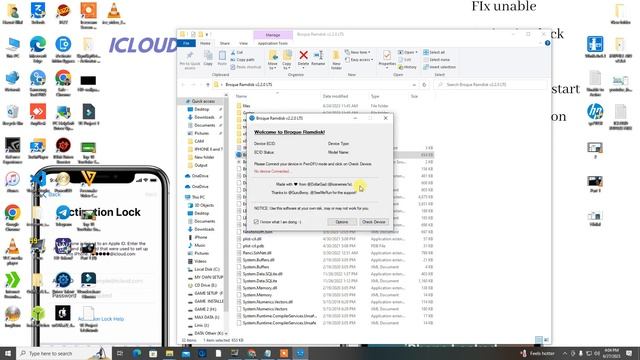
Task: Click the Check Device button
Action: 373,222
